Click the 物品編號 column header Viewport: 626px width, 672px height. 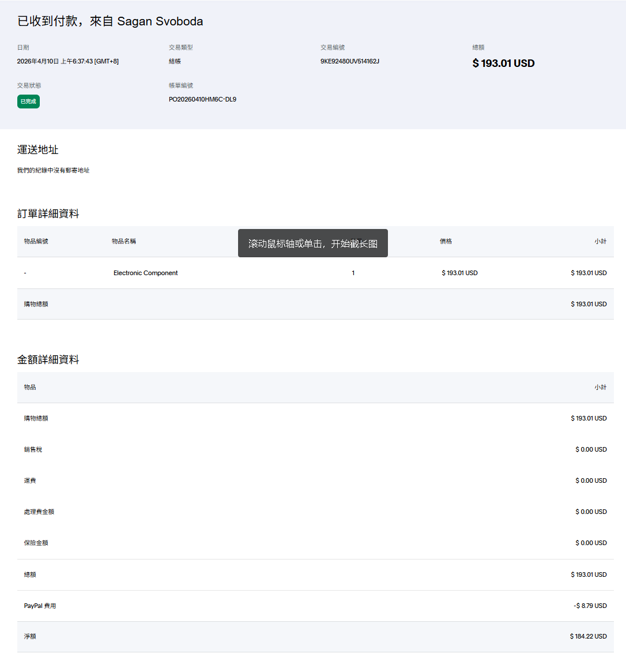[36, 241]
